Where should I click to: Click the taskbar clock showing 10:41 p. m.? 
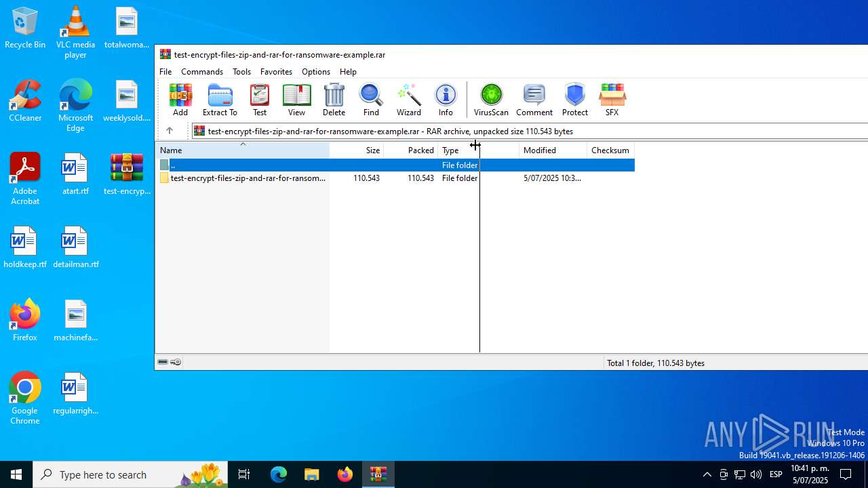point(810,474)
